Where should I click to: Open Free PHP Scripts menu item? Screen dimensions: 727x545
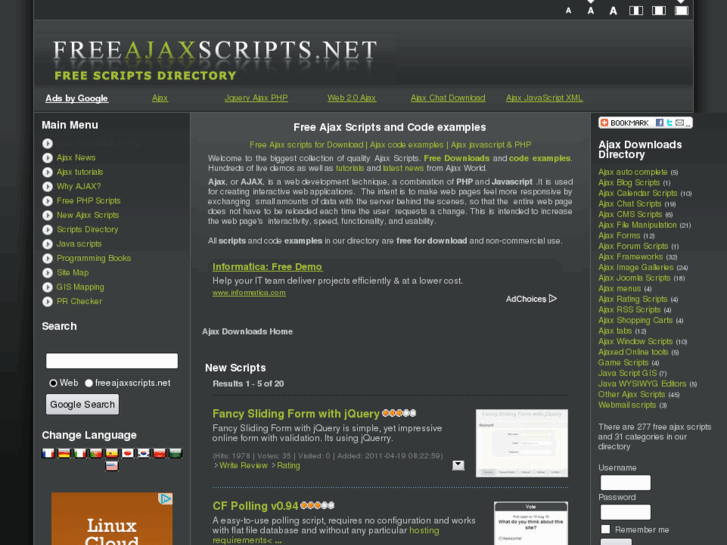click(x=89, y=201)
